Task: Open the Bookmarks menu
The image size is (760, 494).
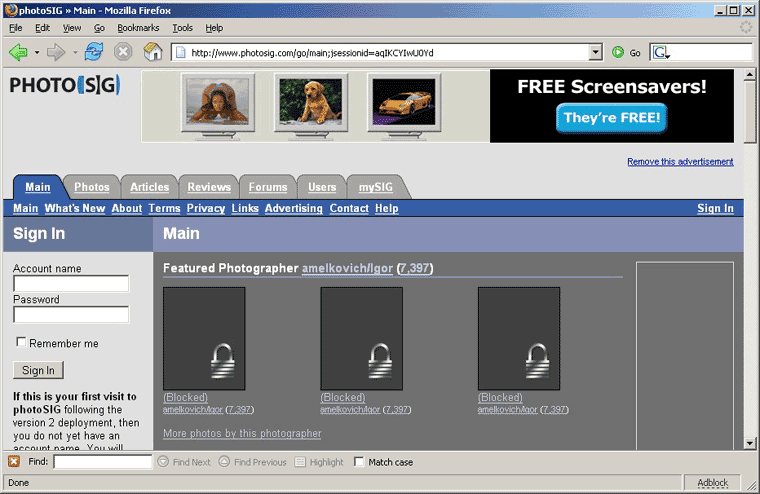Action: [138, 28]
